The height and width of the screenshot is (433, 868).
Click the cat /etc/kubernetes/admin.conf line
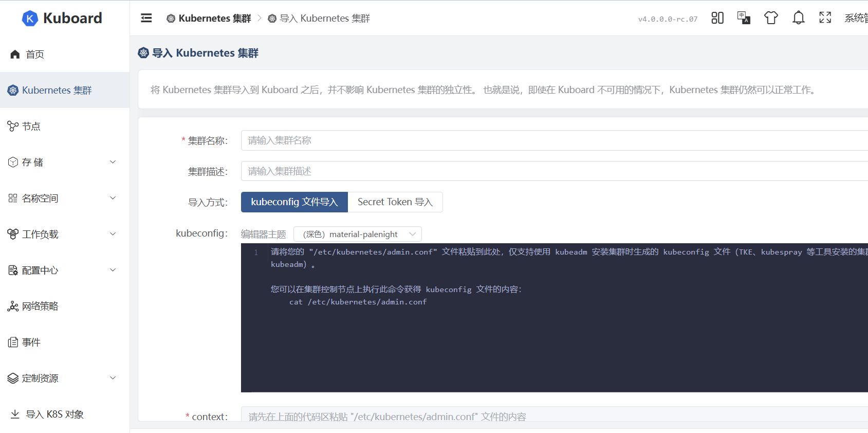358,302
